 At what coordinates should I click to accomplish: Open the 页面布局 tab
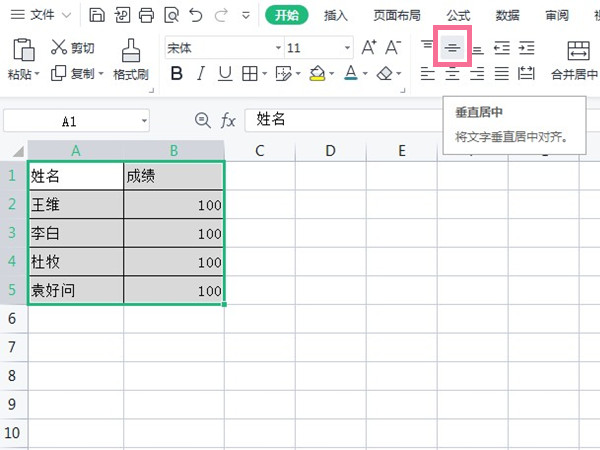397,16
